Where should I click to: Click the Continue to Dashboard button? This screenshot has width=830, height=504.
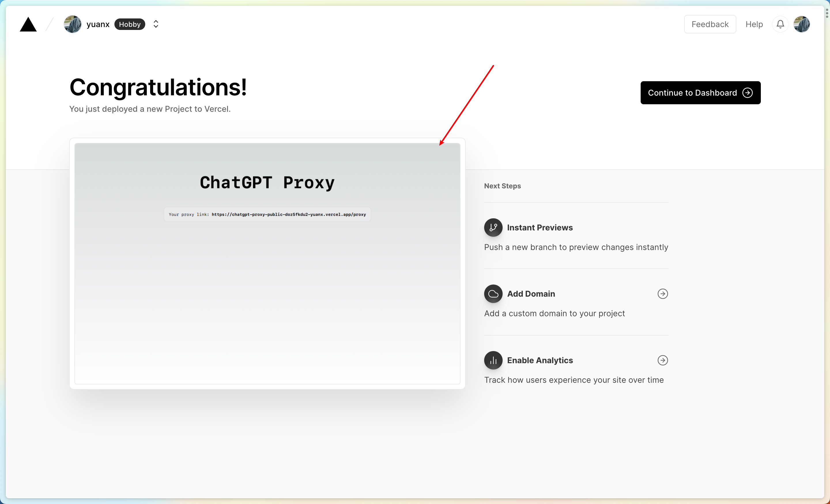pyautogui.click(x=700, y=92)
